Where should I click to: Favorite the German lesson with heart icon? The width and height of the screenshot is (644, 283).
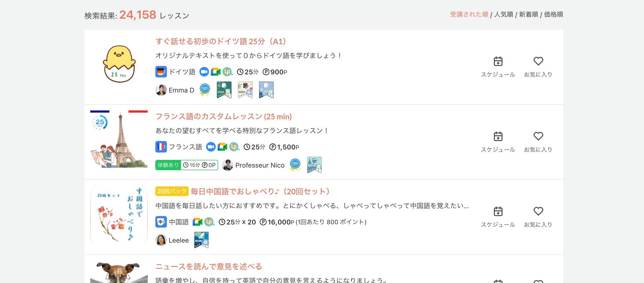538,67
